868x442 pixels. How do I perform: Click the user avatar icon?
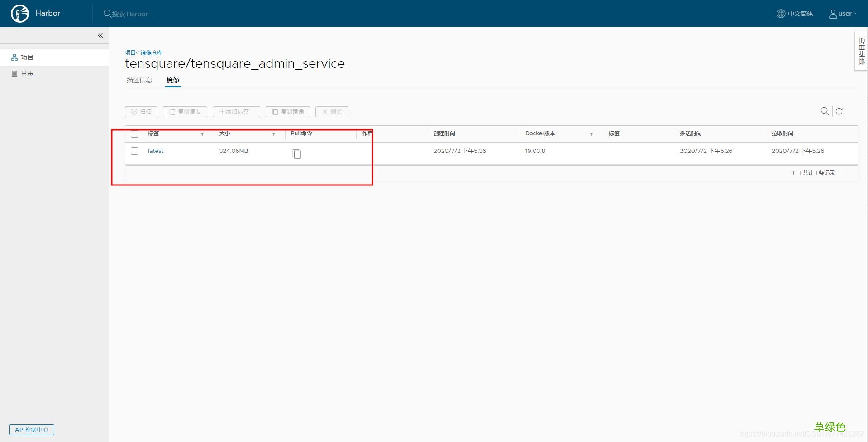point(833,14)
